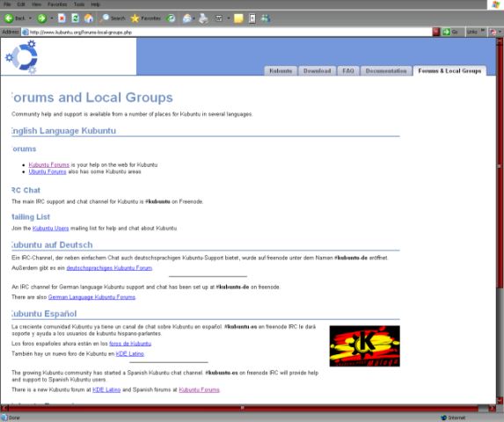Open the deutschsprachiges Kubuntu Forum link
This screenshot has height=422, width=504.
tap(109, 268)
